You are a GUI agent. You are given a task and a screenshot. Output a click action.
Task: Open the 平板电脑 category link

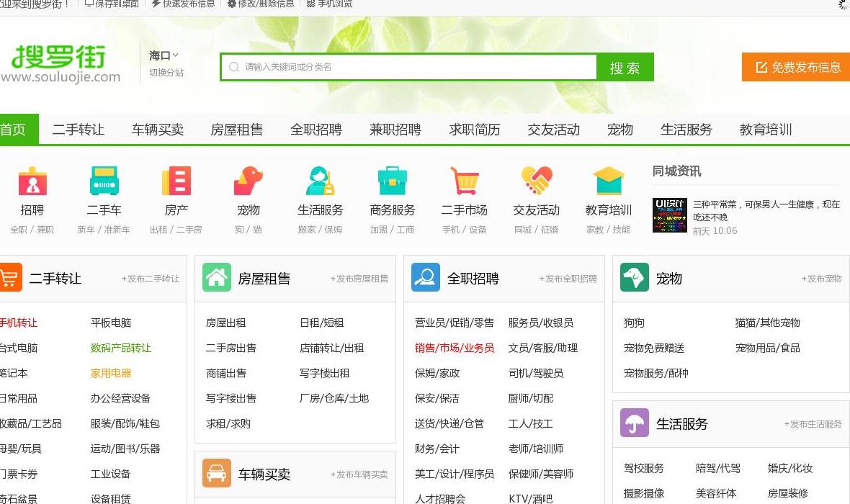pyautogui.click(x=111, y=323)
